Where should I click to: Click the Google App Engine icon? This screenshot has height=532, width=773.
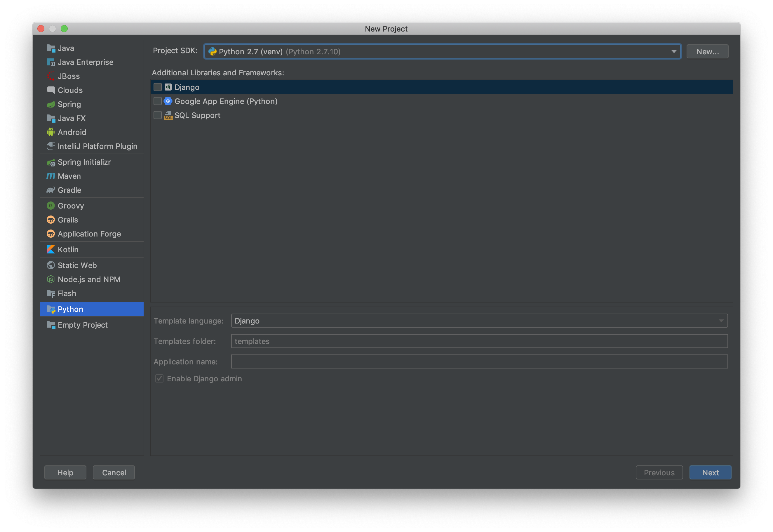(168, 101)
